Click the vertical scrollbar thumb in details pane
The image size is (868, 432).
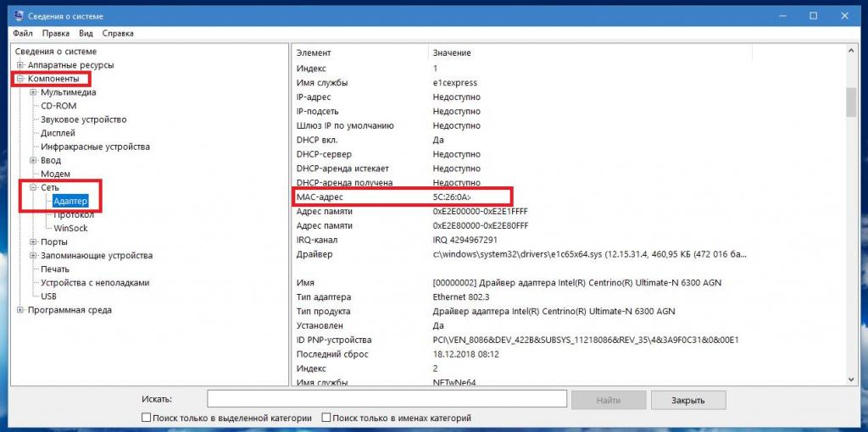[x=851, y=102]
